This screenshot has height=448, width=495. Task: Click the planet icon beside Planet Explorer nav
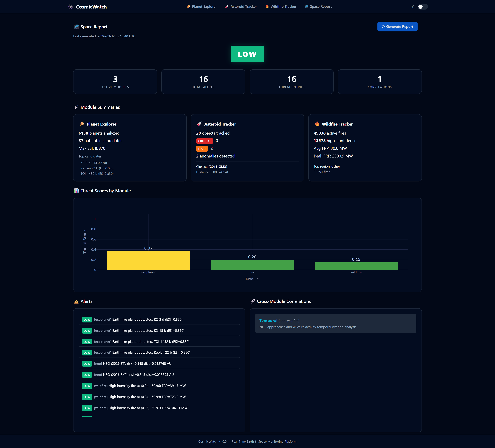(x=189, y=7)
